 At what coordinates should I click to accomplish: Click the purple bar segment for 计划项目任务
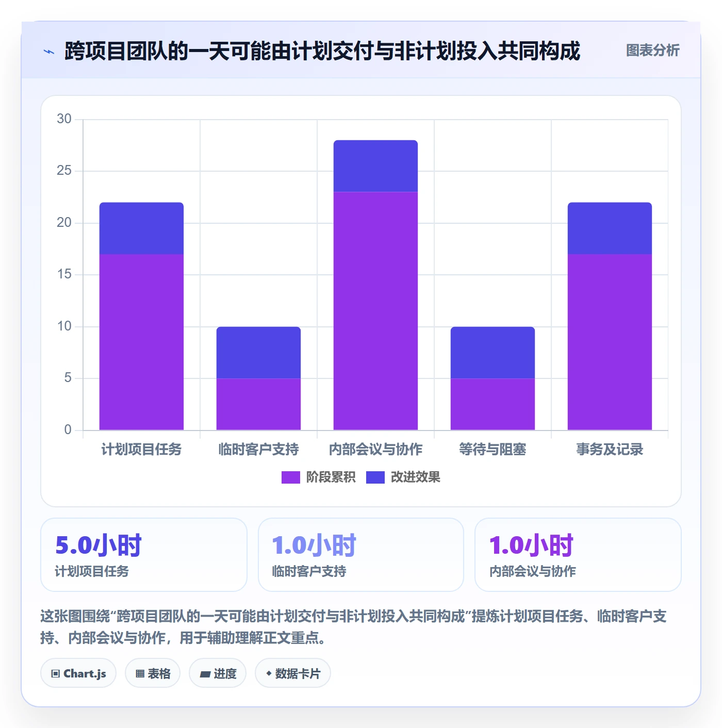coord(141,342)
